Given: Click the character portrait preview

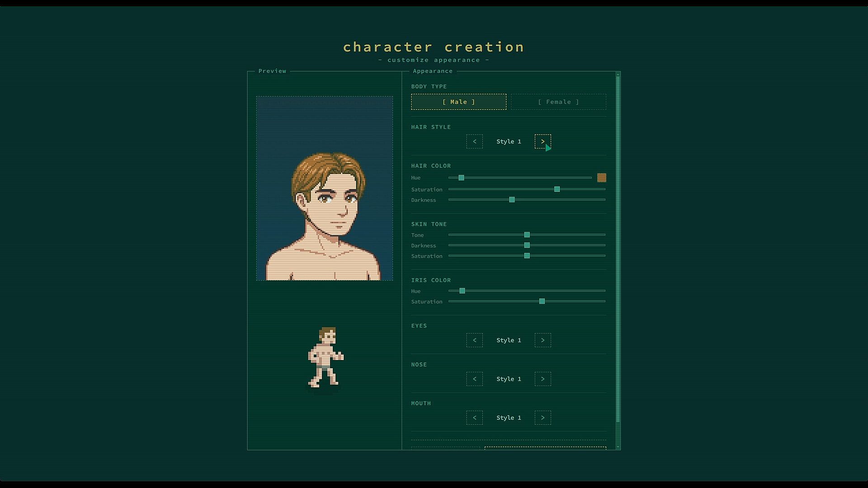Looking at the screenshot, I should (325, 188).
